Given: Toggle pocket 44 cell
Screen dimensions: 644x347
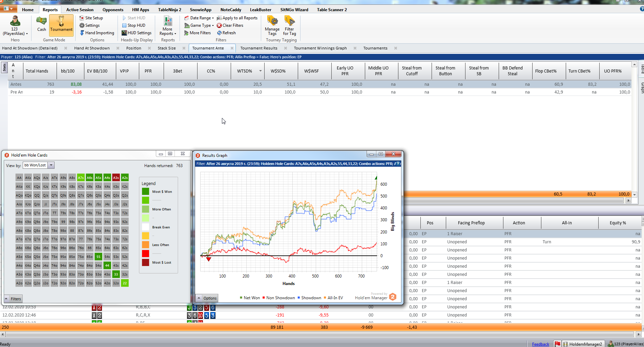Looking at the screenshot, I should point(107,265).
